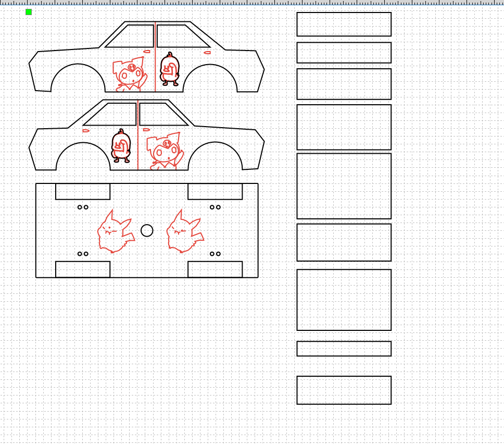Select the red Kuromi drawing on the lower car
The image size is (504, 445).
(165, 151)
